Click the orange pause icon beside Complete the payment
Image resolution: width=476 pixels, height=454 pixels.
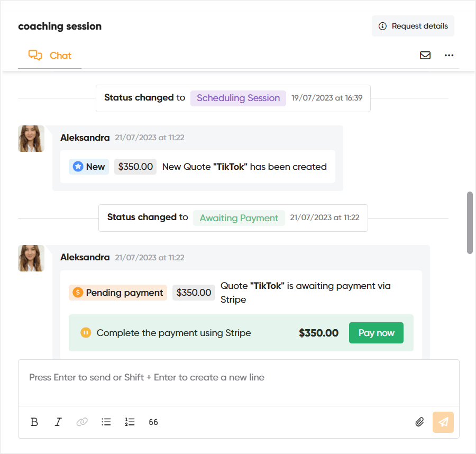pos(86,333)
